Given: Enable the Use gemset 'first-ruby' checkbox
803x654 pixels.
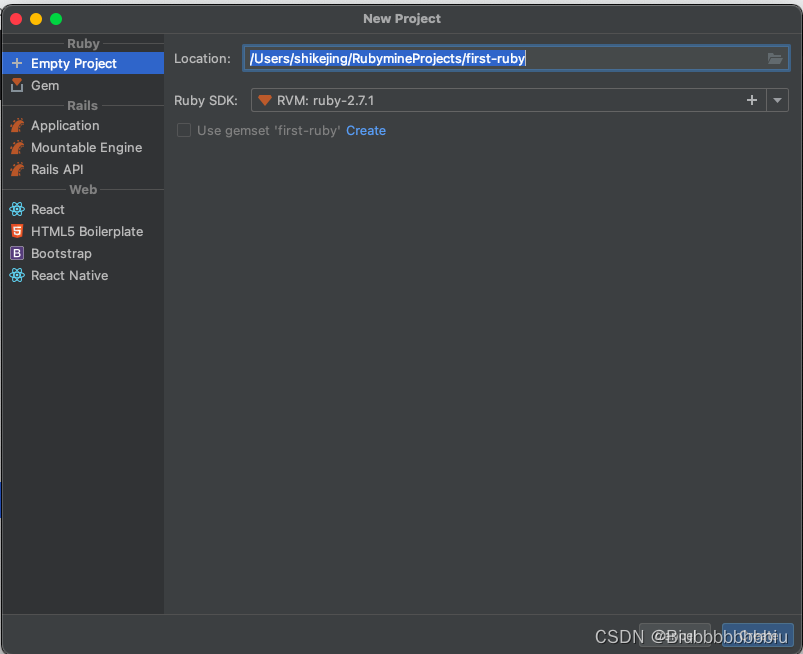Looking at the screenshot, I should [183, 130].
